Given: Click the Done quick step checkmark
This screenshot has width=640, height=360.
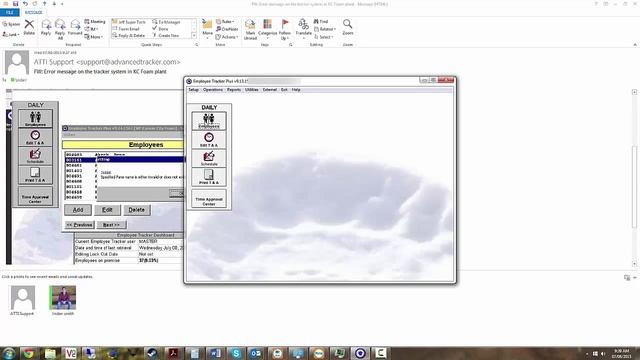Looking at the screenshot, I should 161,29.
